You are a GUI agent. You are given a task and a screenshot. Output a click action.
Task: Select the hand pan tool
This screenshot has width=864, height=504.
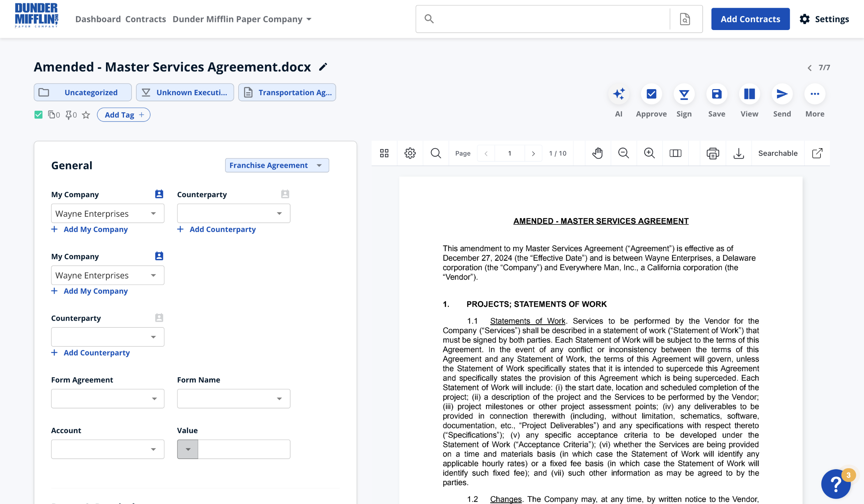(597, 153)
